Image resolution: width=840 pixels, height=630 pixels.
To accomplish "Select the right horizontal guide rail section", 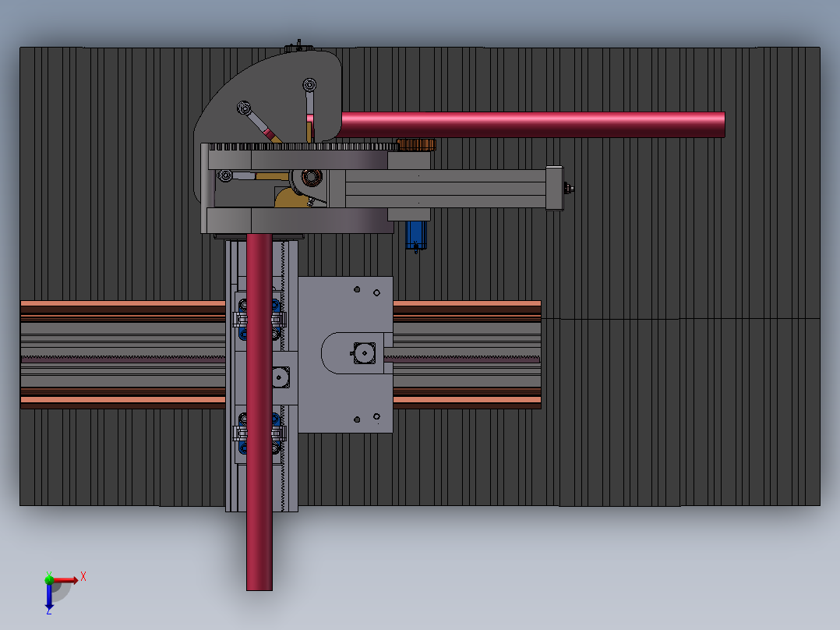I will pos(468,355).
